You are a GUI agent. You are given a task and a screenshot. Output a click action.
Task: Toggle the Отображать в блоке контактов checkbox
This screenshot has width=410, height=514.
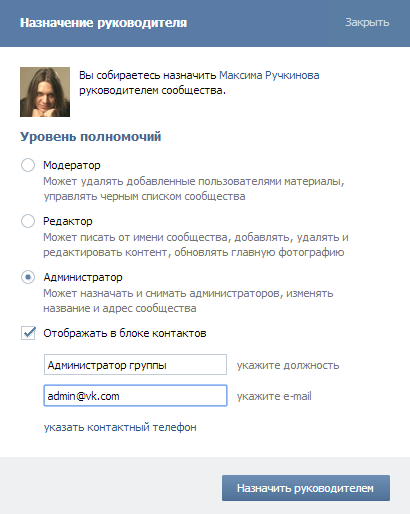(x=28, y=333)
